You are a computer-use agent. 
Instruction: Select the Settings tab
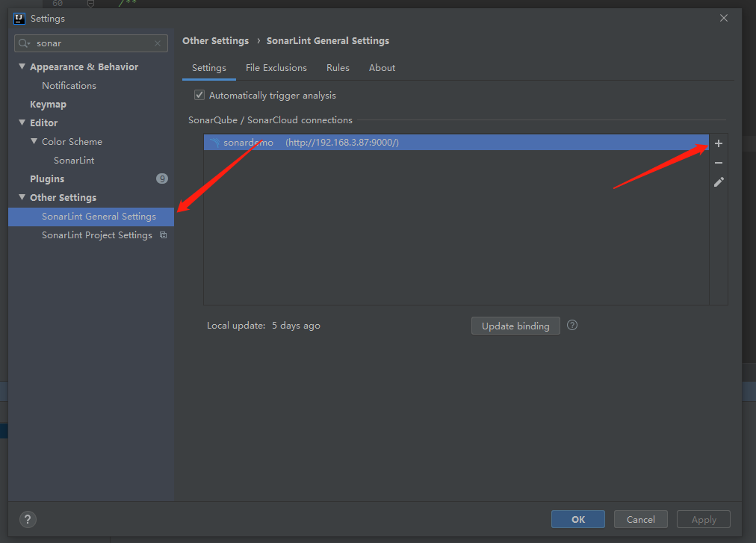pyautogui.click(x=208, y=68)
